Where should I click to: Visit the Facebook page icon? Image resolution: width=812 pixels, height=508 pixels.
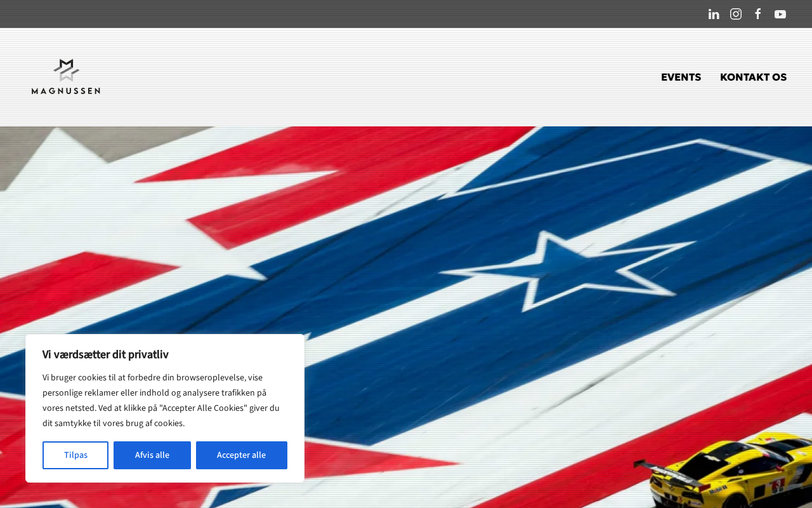(x=757, y=14)
